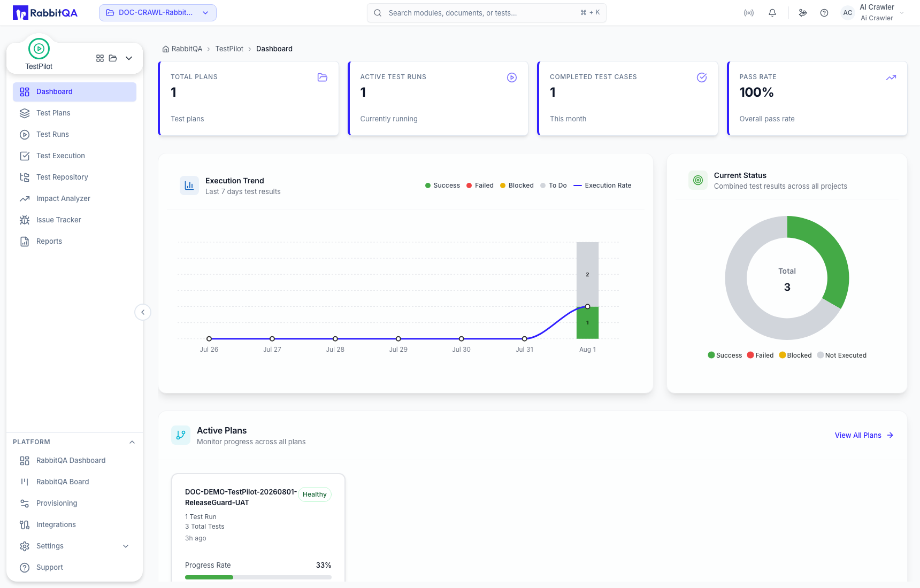The width and height of the screenshot is (920, 588).
Task: Toggle Not Executed in Current Status legend
Action: click(842, 355)
